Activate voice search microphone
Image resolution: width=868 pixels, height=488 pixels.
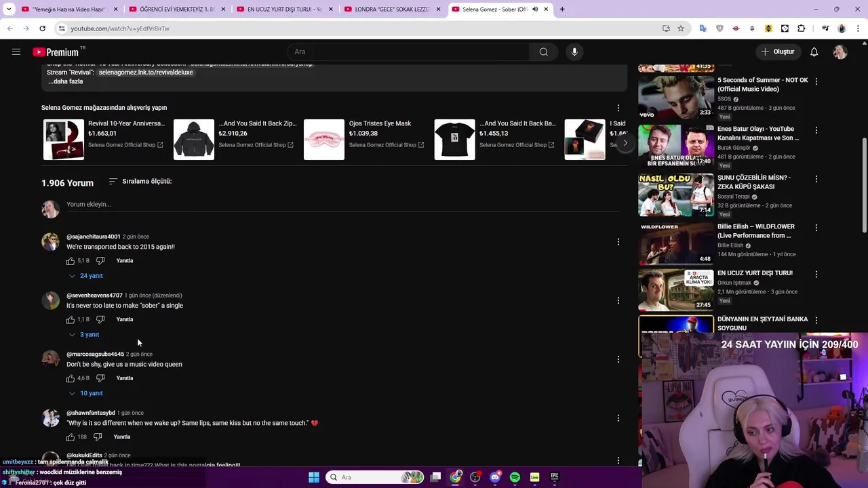(x=574, y=52)
